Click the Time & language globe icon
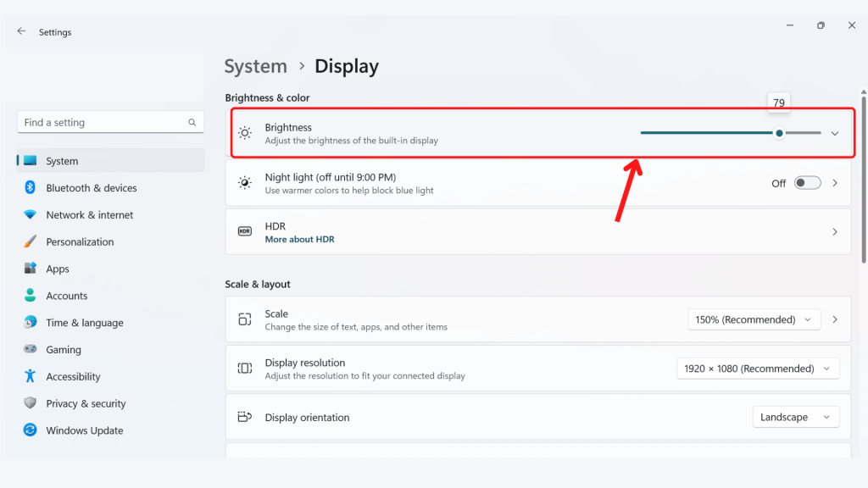Screen dimensions: 868x488 coord(30,322)
